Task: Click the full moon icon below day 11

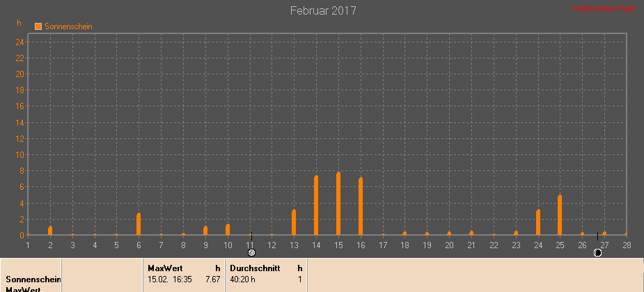Action: (252, 252)
